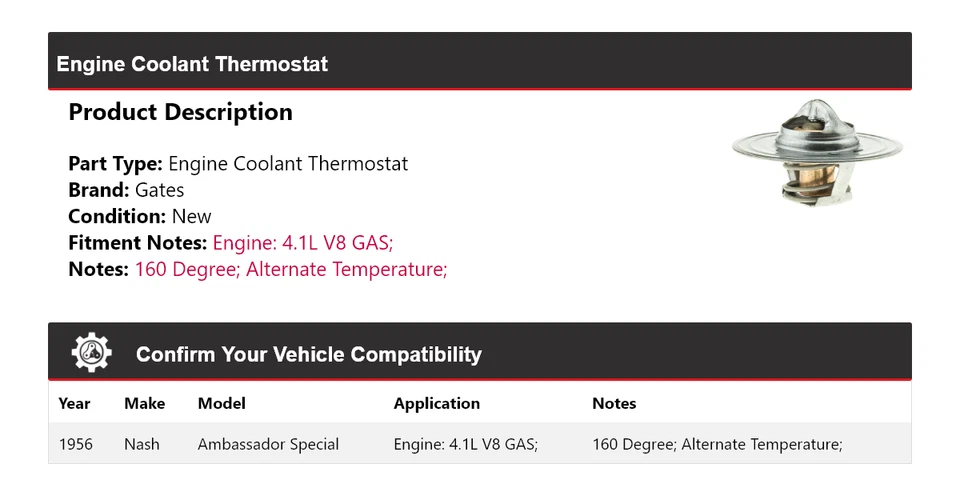Image resolution: width=960 pixels, height=496 pixels.
Task: Select the Nash make cell
Action: click(142, 444)
